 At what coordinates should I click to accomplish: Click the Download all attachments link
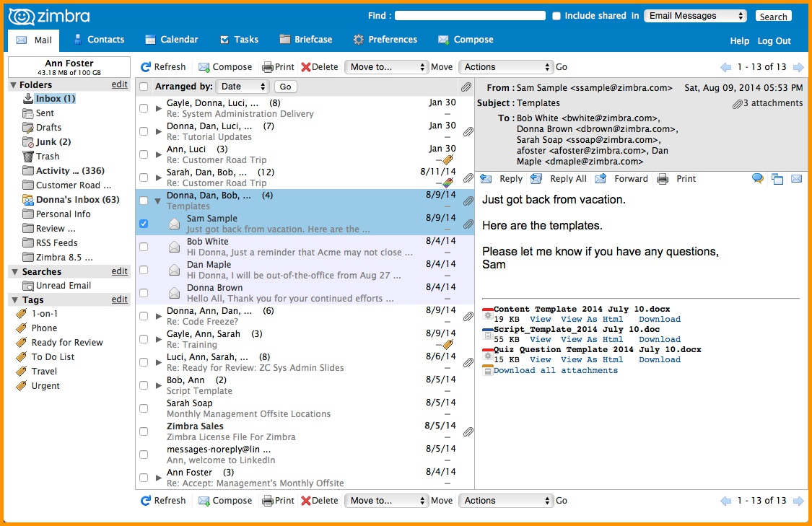click(x=556, y=370)
